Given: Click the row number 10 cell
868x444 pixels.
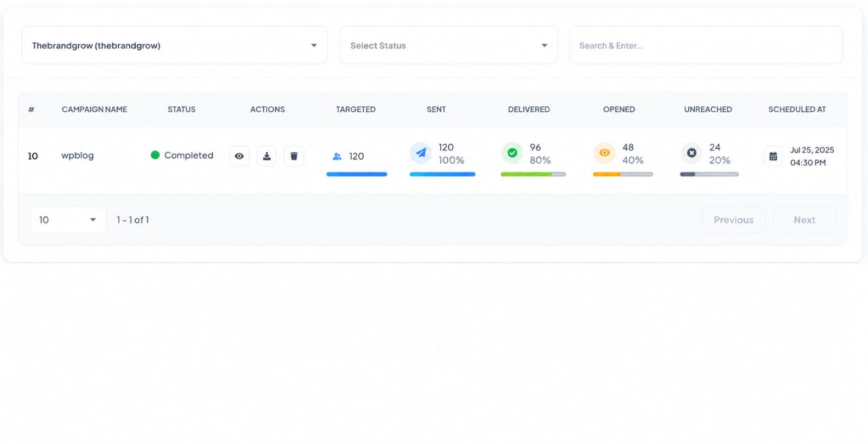Looking at the screenshot, I should [33, 156].
